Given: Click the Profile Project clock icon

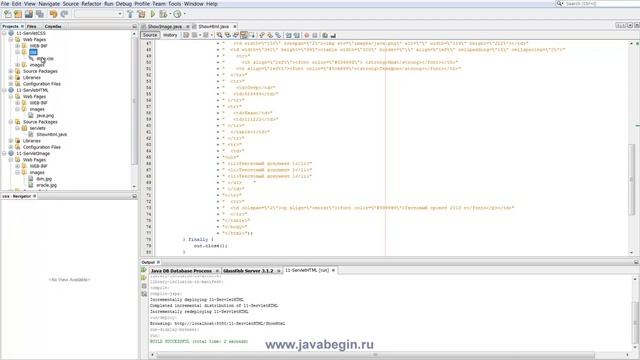Looking at the screenshot, I should point(177,14).
